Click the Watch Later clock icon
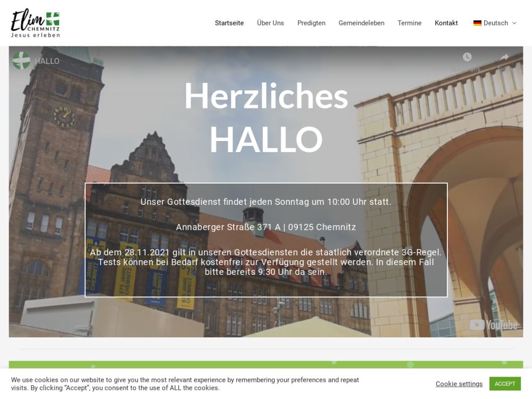Image resolution: width=532 pixels, height=399 pixels. (467, 57)
